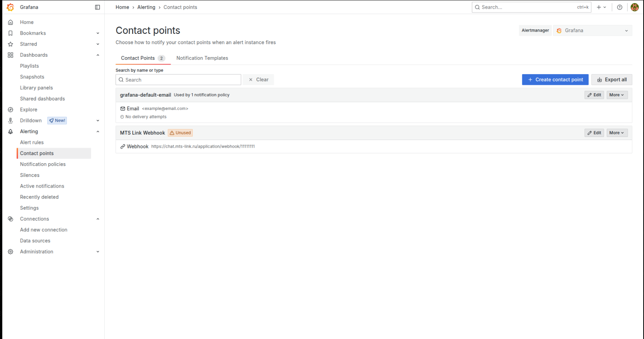The height and width of the screenshot is (339, 644).
Task: Click the Dashboards grid icon
Action: pos(11,55)
